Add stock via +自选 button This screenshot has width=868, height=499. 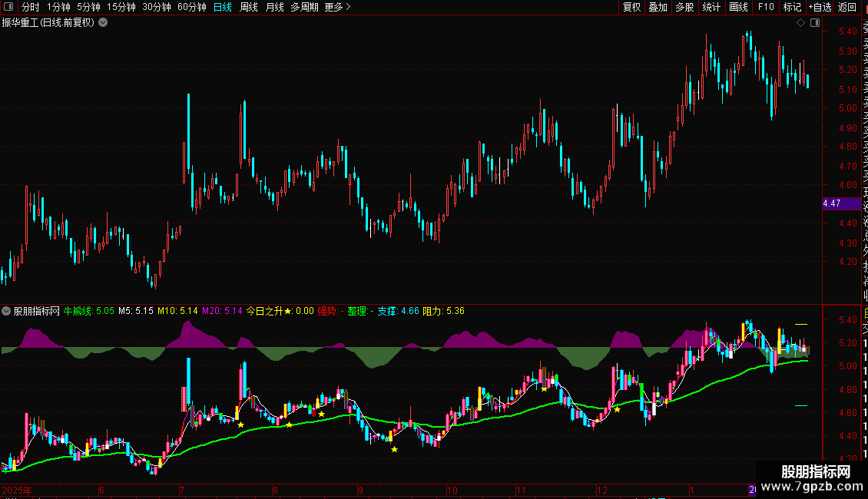pos(820,7)
